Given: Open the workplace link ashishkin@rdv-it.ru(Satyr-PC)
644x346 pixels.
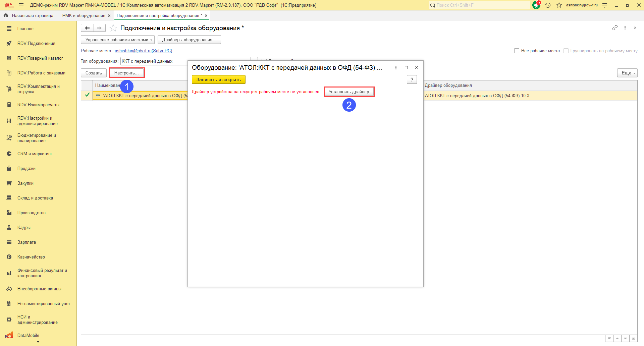Looking at the screenshot, I should (x=143, y=51).
